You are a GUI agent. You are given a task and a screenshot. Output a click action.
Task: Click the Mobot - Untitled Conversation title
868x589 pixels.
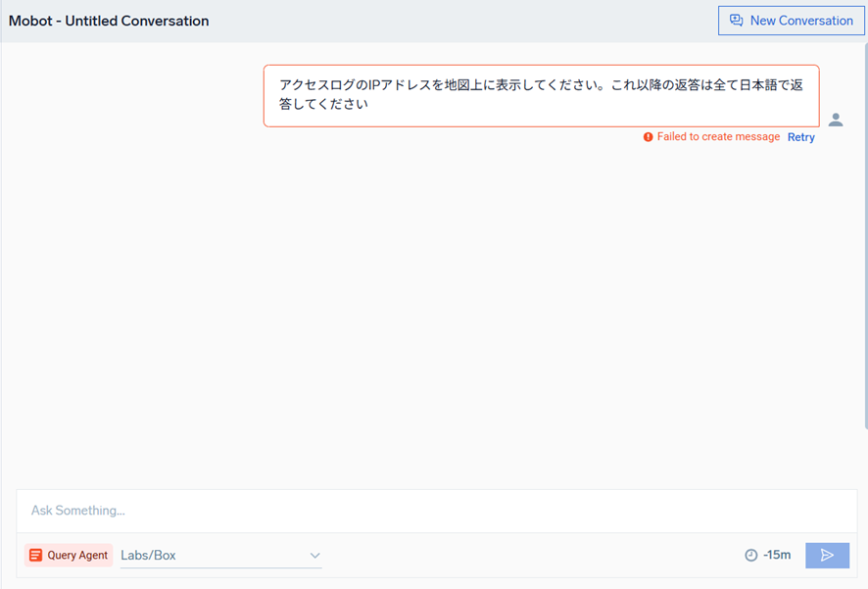[x=109, y=21]
